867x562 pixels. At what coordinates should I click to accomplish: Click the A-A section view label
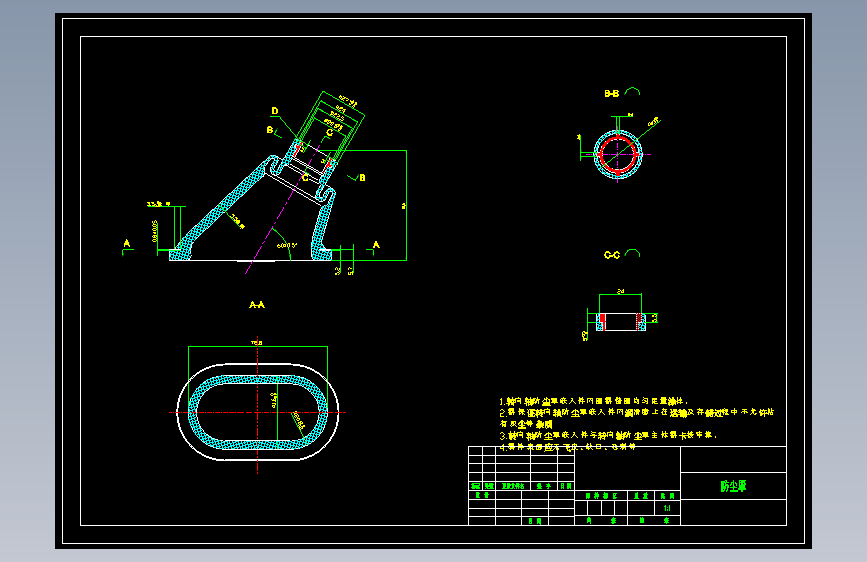tap(257, 305)
